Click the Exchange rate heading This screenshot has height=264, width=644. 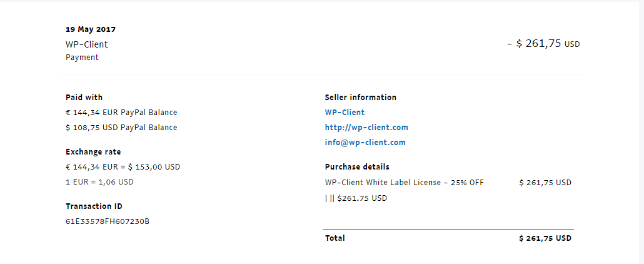click(93, 152)
